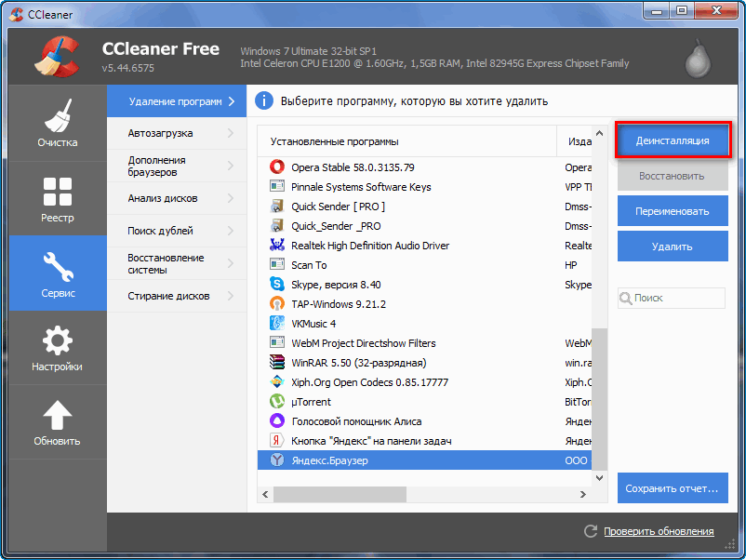Click the Голосовой помощник Алиса icon
This screenshot has height=560, width=746.
(x=277, y=420)
